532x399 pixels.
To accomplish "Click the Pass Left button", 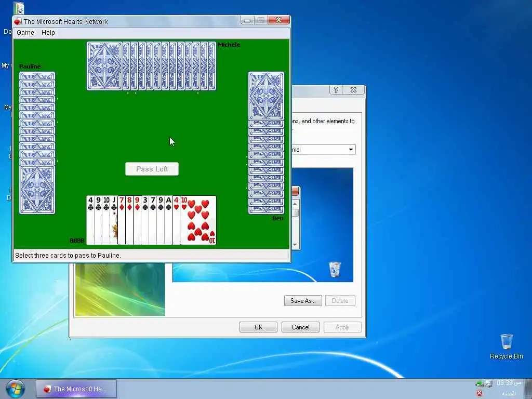I will 152,169.
